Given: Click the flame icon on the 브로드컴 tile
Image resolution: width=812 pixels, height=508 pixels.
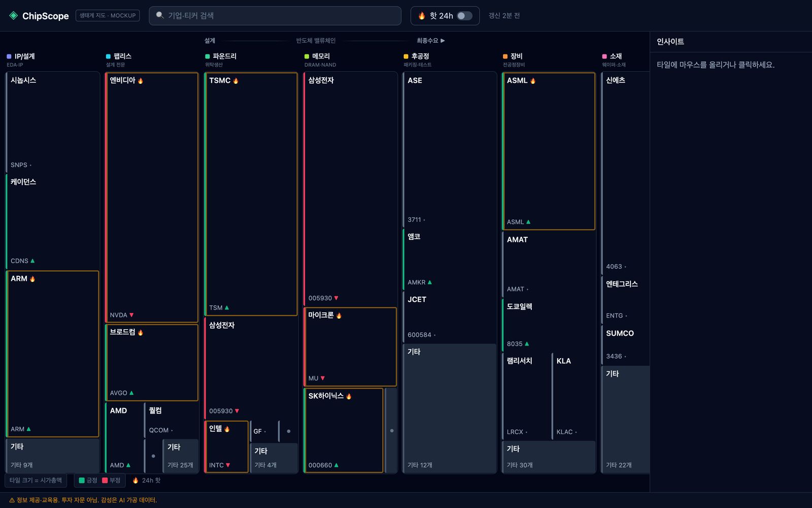Looking at the screenshot, I should (x=141, y=333).
